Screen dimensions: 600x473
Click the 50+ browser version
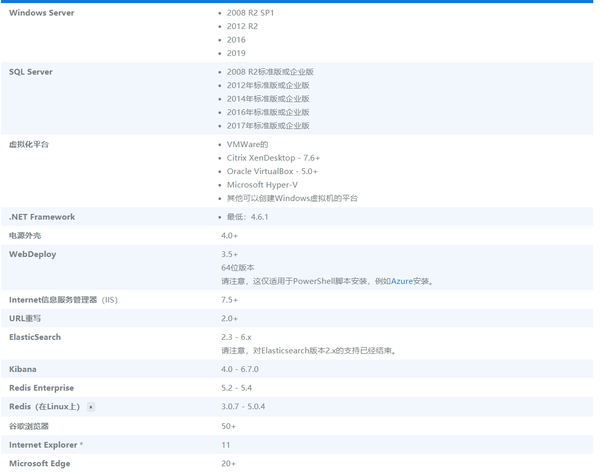click(x=228, y=427)
